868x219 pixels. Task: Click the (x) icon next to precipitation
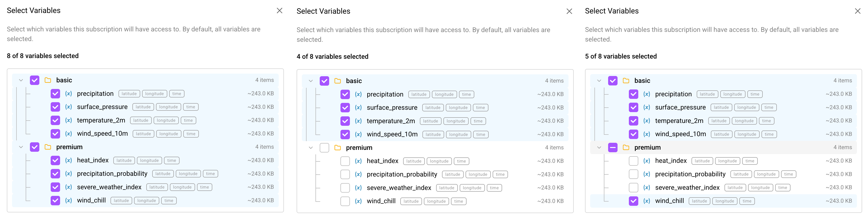68,93
